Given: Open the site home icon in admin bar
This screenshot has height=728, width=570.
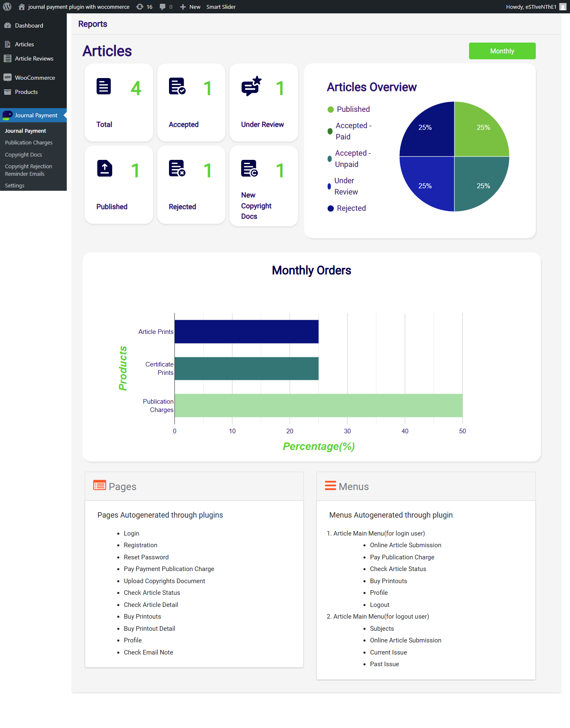Looking at the screenshot, I should tap(22, 7).
